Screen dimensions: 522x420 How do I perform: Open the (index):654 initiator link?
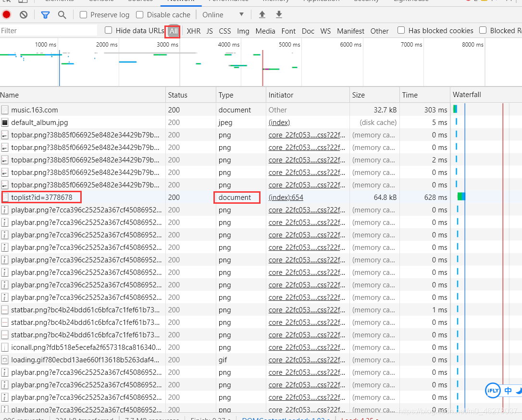pyautogui.click(x=286, y=198)
